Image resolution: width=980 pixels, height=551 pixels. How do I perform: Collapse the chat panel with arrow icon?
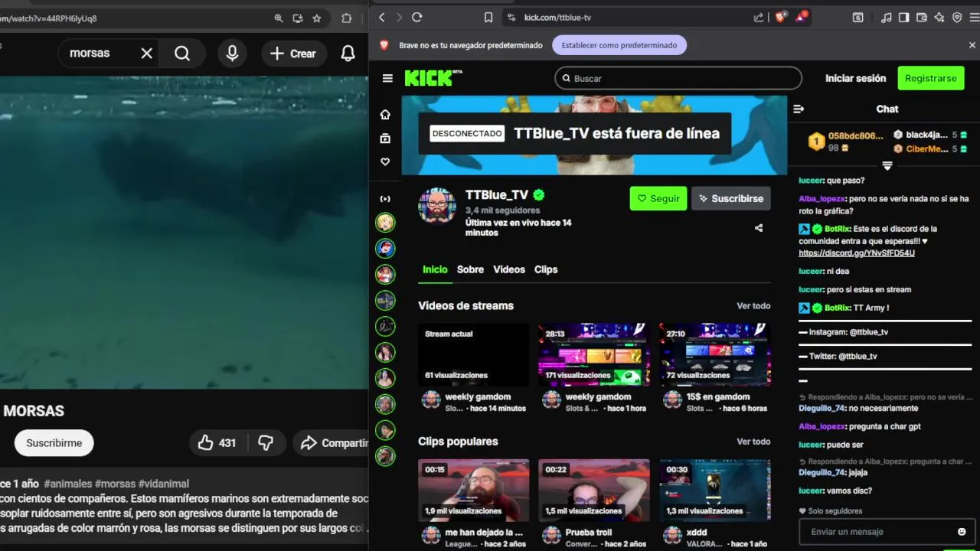click(799, 109)
